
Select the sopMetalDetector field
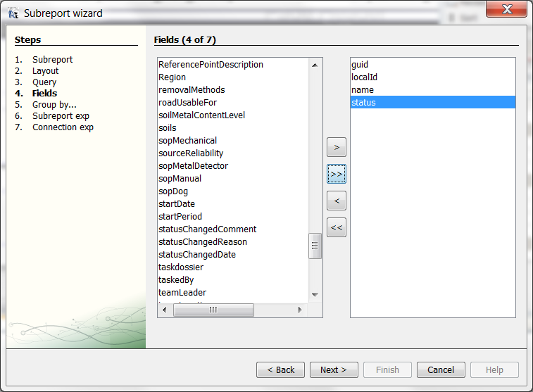[x=193, y=166]
